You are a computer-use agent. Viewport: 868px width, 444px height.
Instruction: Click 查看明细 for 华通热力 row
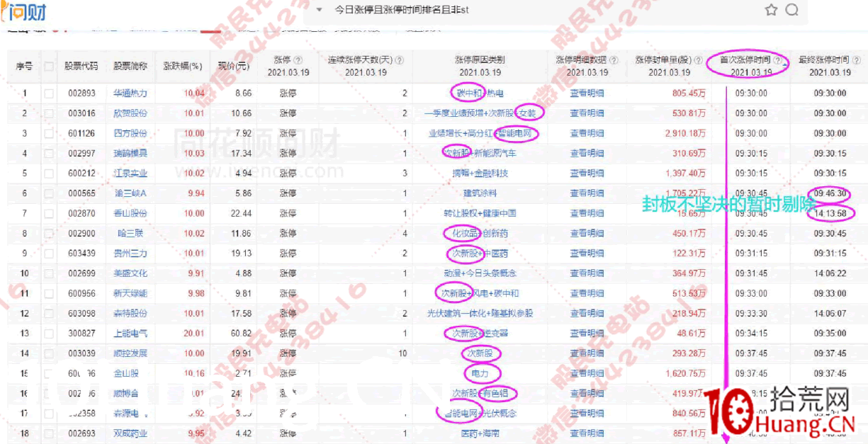[x=587, y=93]
